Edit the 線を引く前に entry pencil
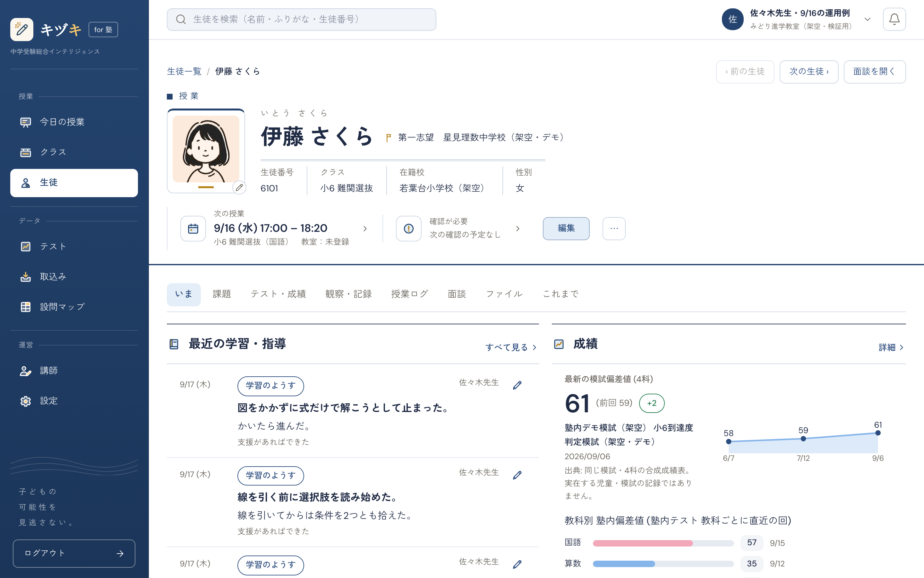 point(517,475)
